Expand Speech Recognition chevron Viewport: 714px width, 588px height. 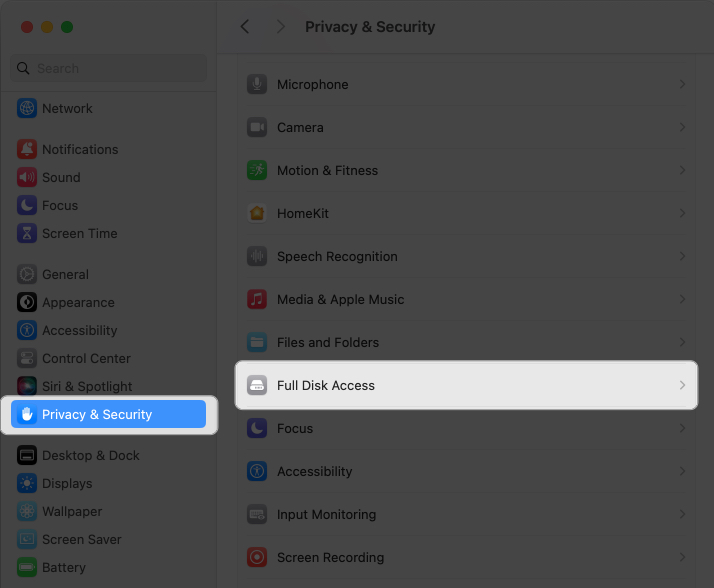[682, 256]
